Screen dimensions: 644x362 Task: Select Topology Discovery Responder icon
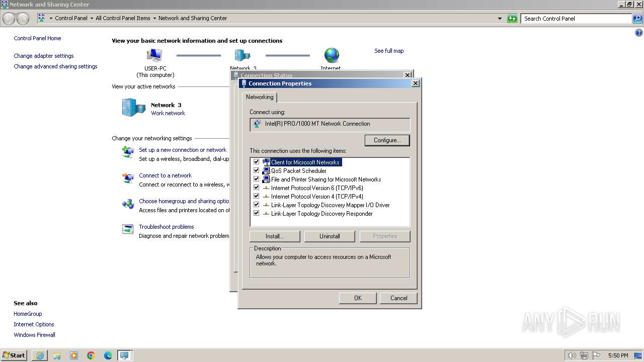click(266, 213)
